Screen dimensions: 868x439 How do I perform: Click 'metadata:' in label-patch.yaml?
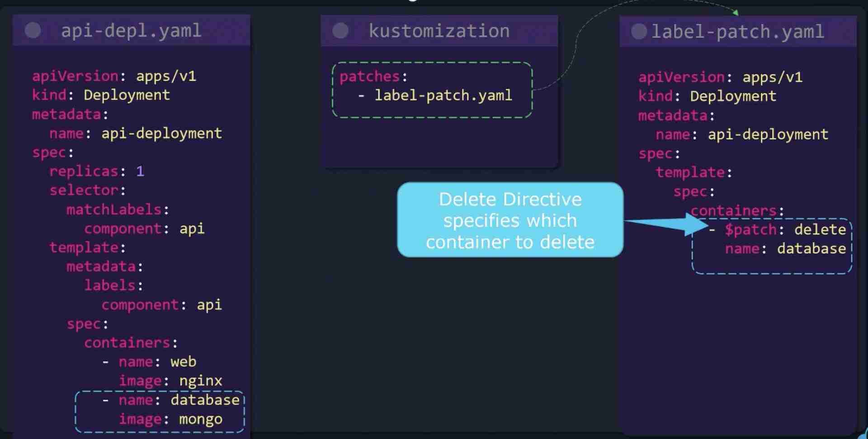click(x=677, y=115)
